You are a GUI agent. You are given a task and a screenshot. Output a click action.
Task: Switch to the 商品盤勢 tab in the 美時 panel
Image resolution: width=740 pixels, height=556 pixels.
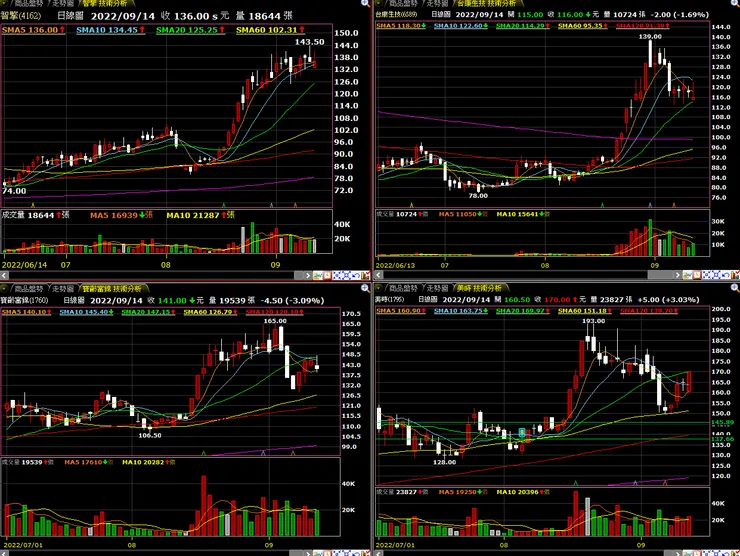point(403,288)
